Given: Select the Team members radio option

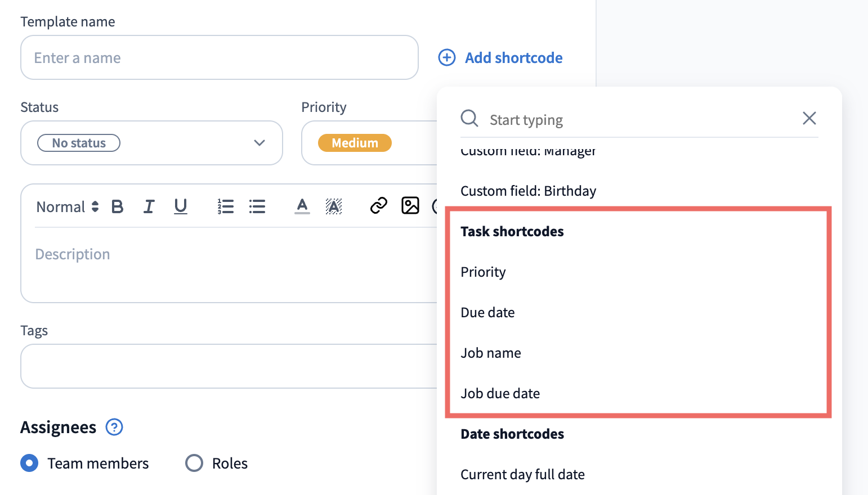Looking at the screenshot, I should click(29, 463).
